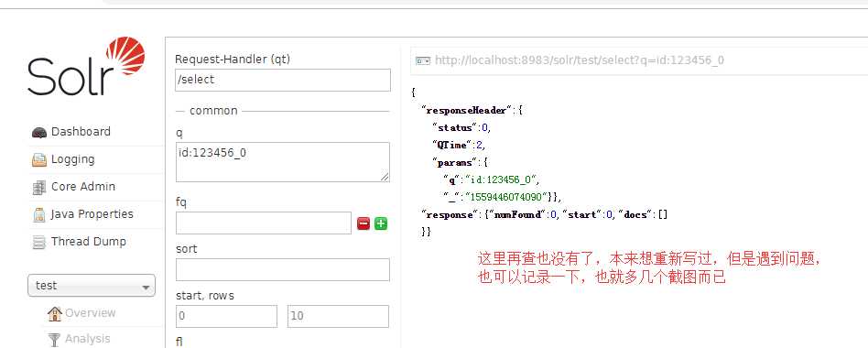Click the "id:123456_0" value in response params
Viewport: 868px width, 348px height.
pyautogui.click(x=501, y=179)
